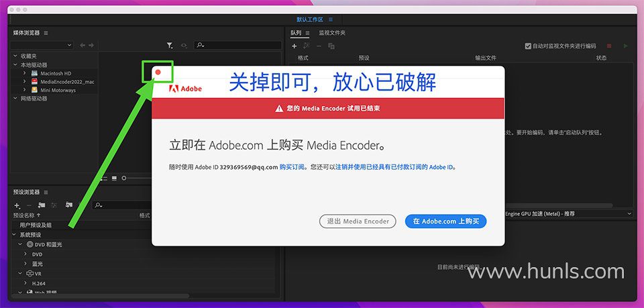This screenshot has height=308, width=644.
Task: Open the 预设浏览器 panel menu icon
Action: [x=46, y=192]
